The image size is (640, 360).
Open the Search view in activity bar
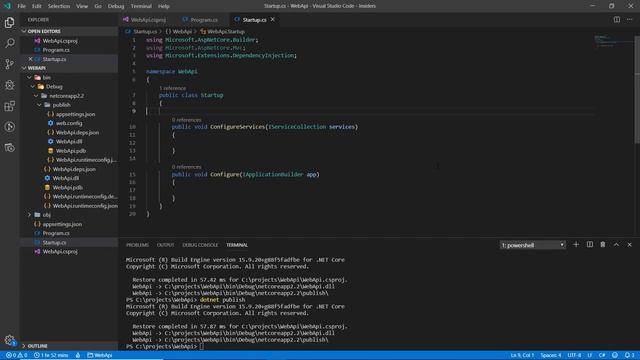[x=9, y=43]
